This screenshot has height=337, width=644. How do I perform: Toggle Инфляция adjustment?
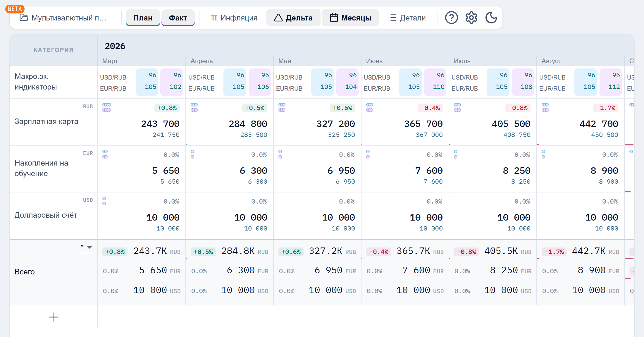pyautogui.click(x=234, y=18)
